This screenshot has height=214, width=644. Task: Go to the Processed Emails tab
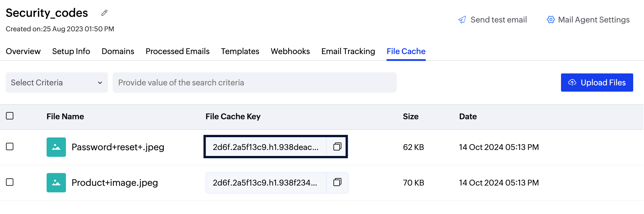(178, 51)
